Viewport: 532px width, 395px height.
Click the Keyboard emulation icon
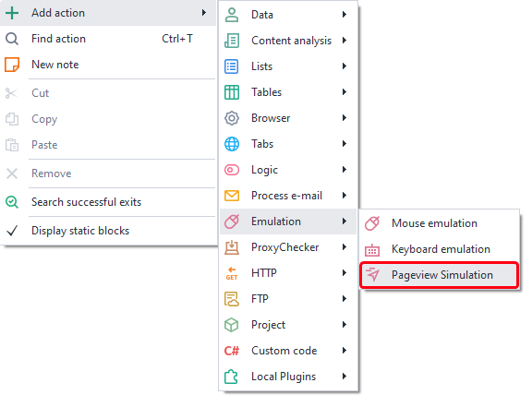point(372,249)
